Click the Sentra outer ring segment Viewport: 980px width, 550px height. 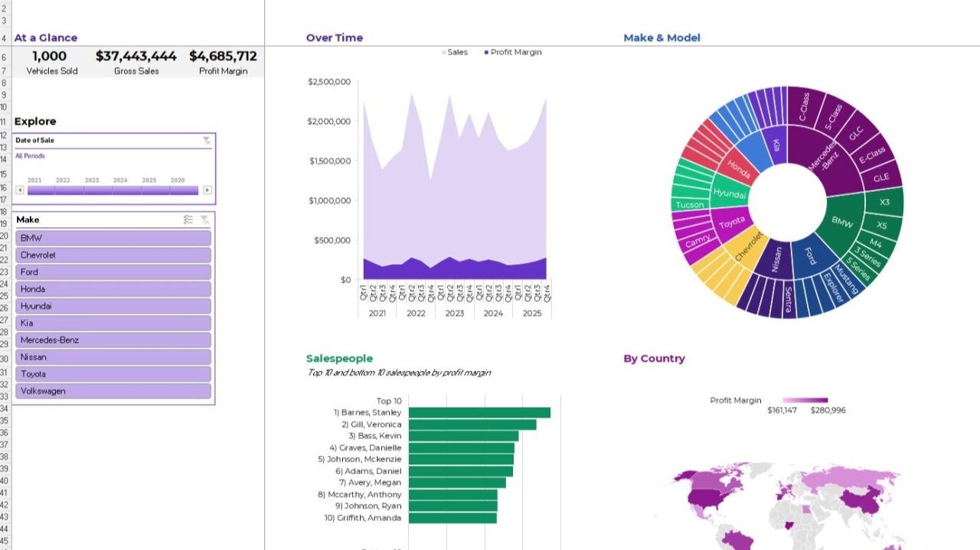788,301
